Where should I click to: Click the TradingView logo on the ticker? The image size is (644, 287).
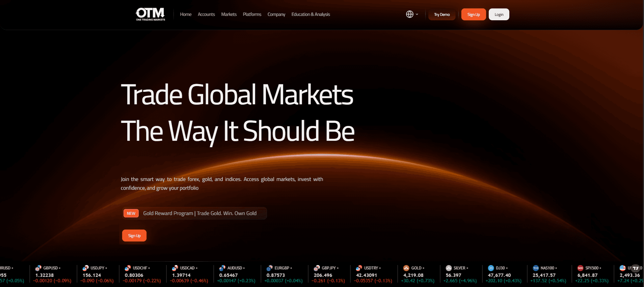point(636,268)
